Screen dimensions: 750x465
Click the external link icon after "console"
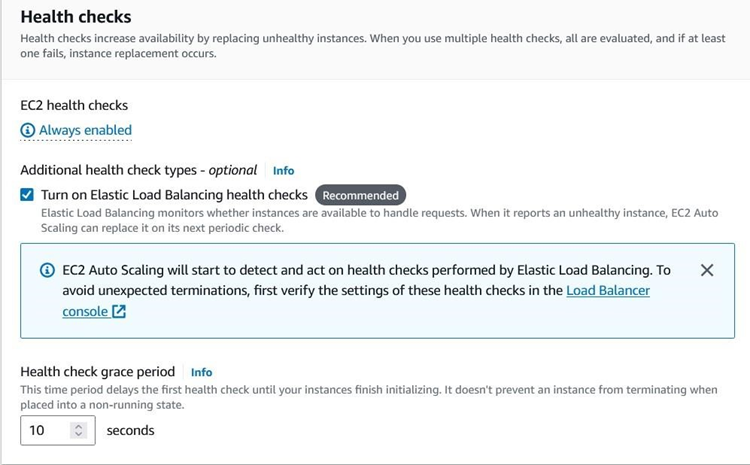coord(119,312)
